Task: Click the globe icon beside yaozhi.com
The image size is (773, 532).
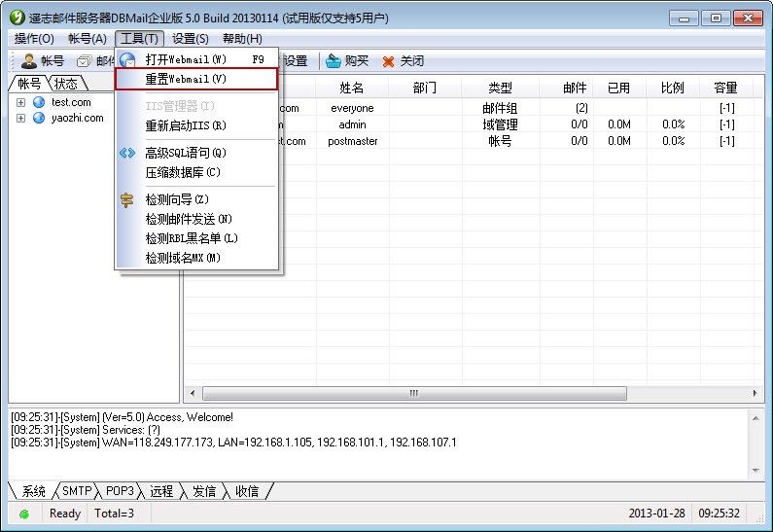Action: 39,118
